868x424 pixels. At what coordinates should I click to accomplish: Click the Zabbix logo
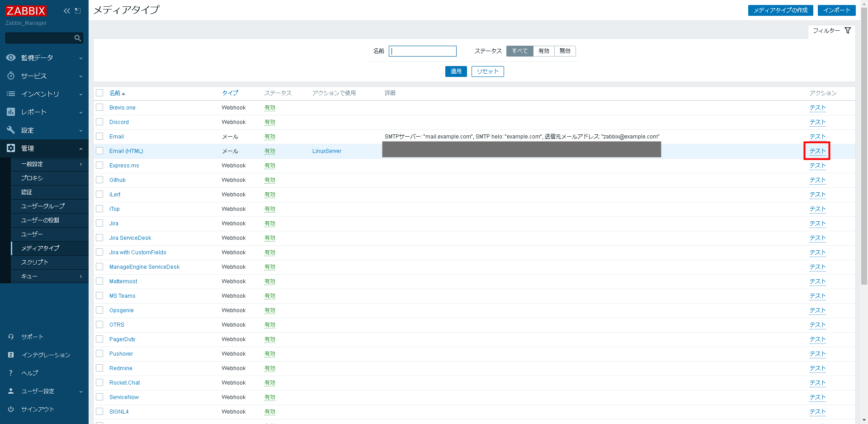(x=26, y=10)
